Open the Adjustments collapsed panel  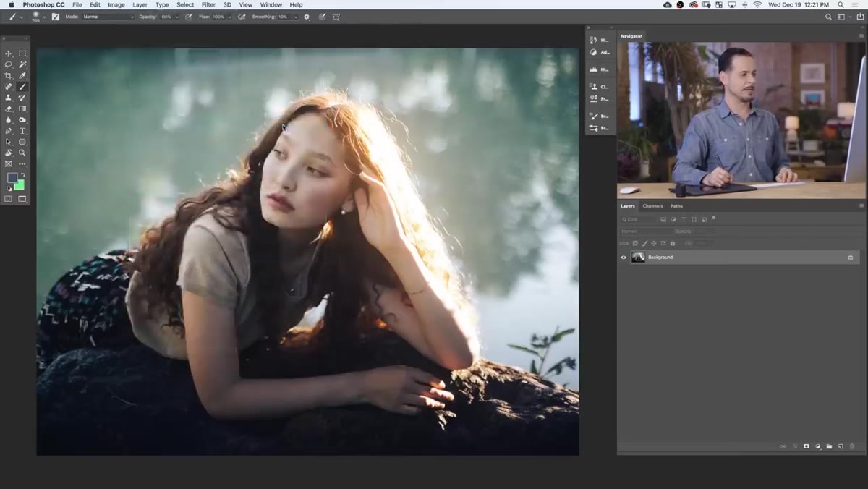point(600,52)
